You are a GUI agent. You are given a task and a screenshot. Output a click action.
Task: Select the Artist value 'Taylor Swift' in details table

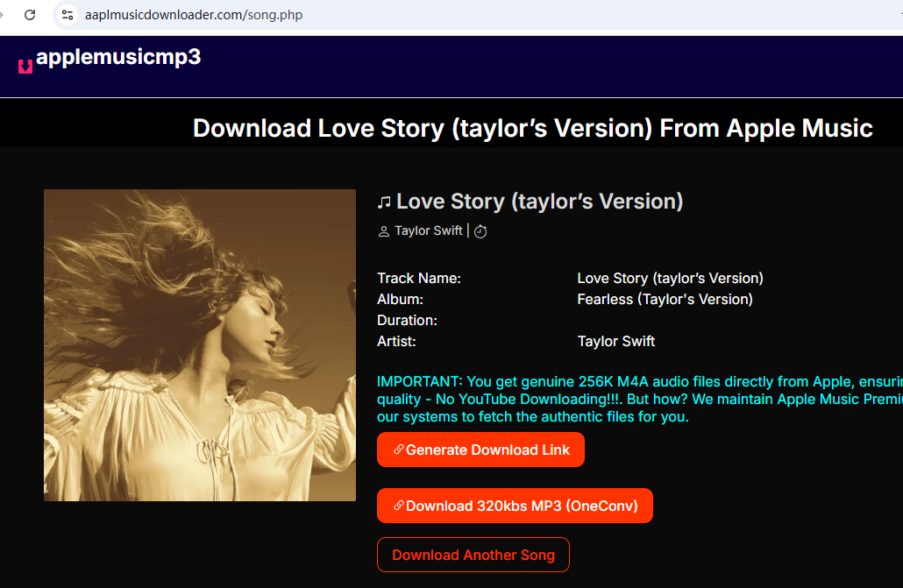pyautogui.click(x=616, y=341)
